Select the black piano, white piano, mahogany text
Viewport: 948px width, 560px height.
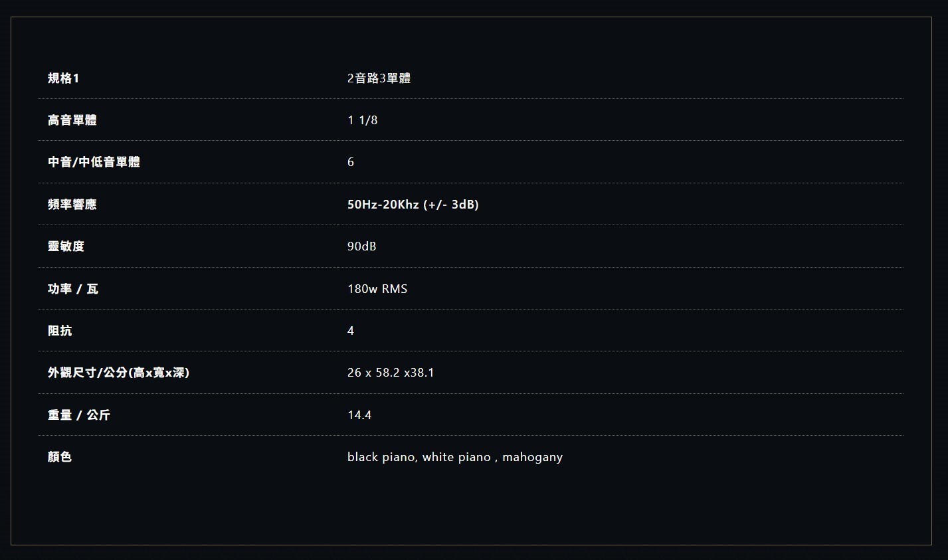454,457
